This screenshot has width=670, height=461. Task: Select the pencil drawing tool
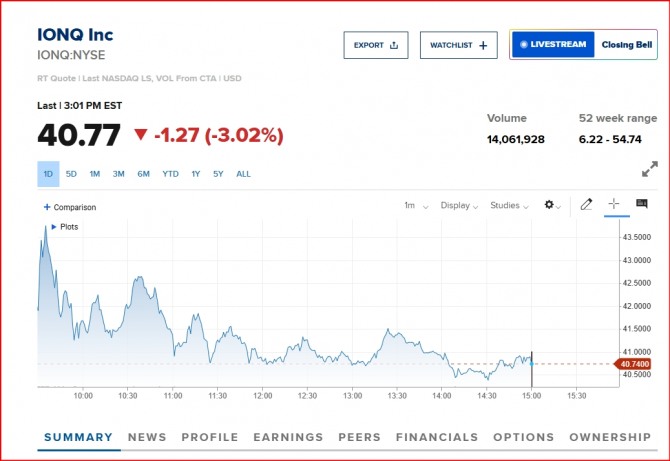click(586, 205)
